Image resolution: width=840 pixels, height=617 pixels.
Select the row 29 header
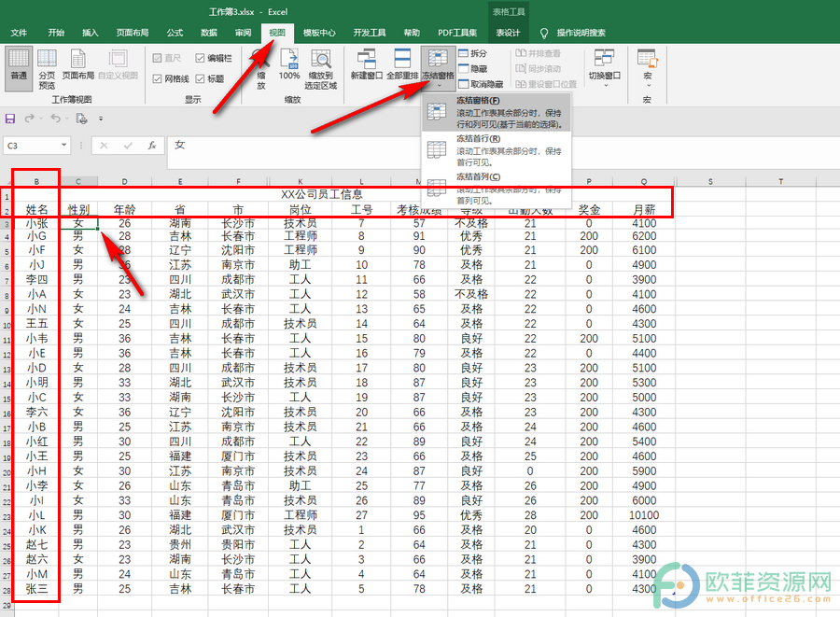click(x=7, y=605)
